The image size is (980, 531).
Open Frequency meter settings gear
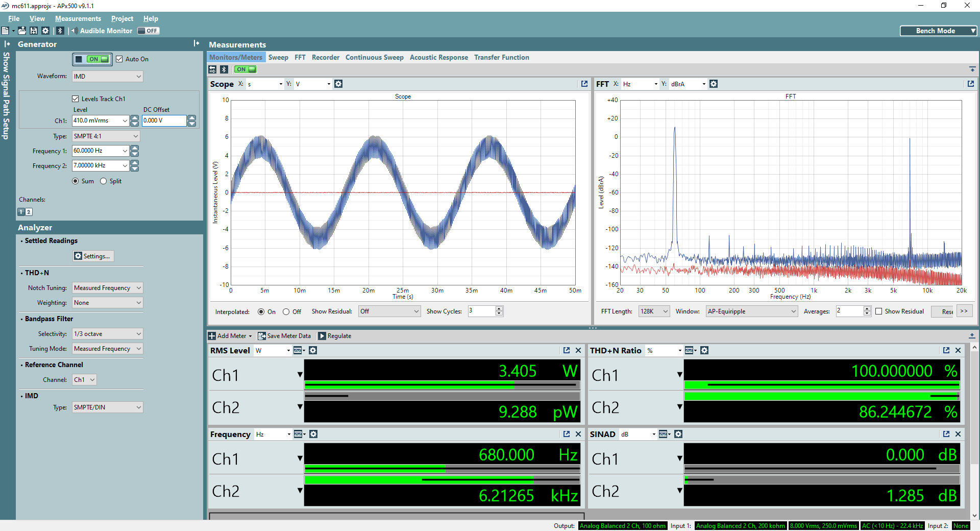tap(313, 434)
